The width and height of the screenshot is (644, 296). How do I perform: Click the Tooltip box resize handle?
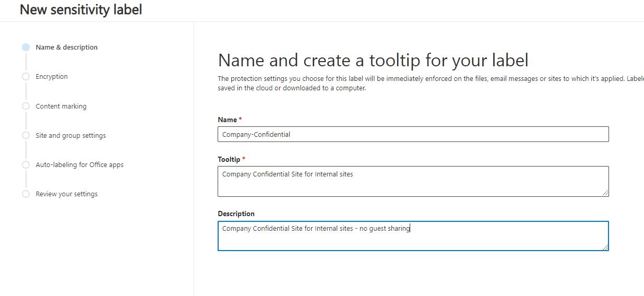[x=605, y=193]
